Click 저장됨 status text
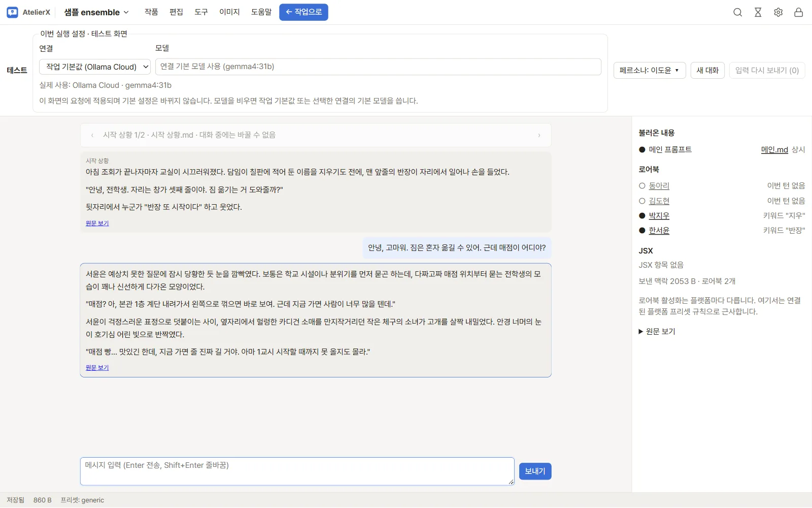812x508 pixels. (x=15, y=500)
